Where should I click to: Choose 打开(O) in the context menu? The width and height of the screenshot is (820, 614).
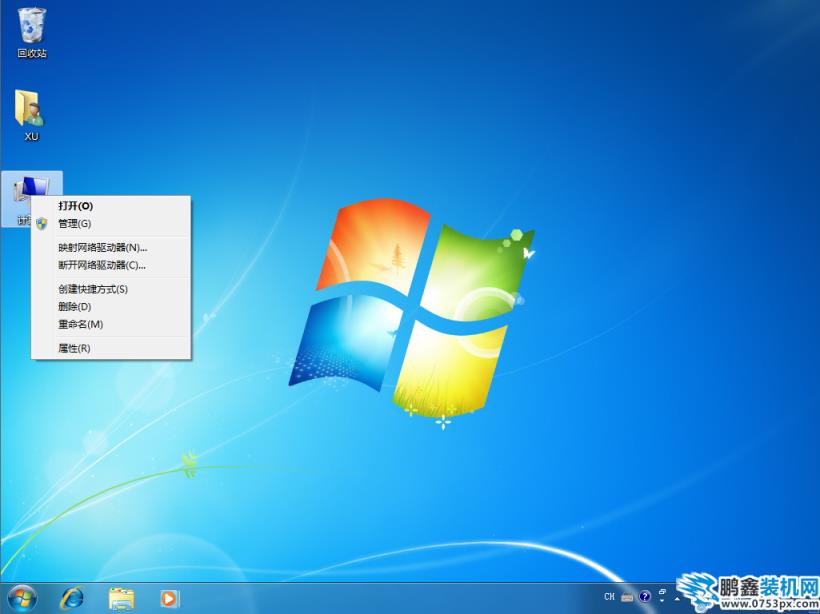[x=111, y=206]
